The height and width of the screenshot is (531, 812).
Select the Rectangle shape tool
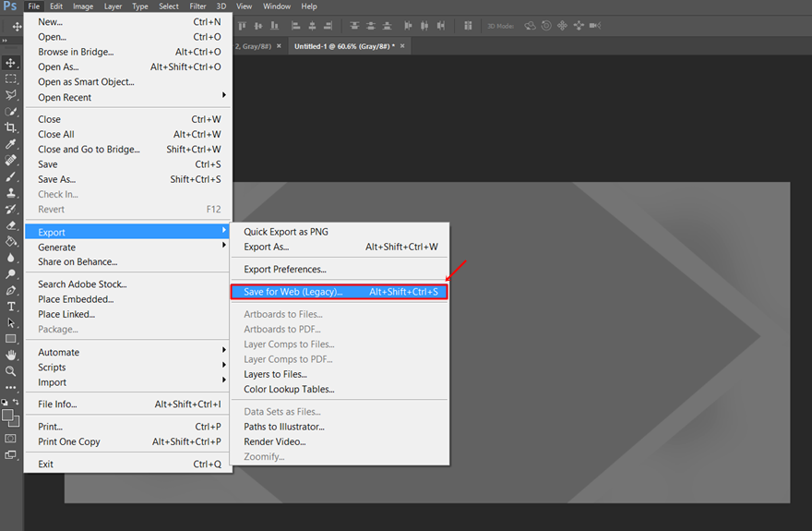[x=10, y=339]
